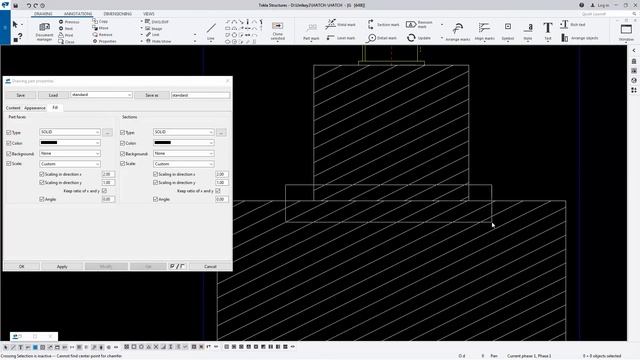Open Sections Scale dropdown (Custom)
The height and width of the screenshot is (360, 640).
[x=184, y=164]
